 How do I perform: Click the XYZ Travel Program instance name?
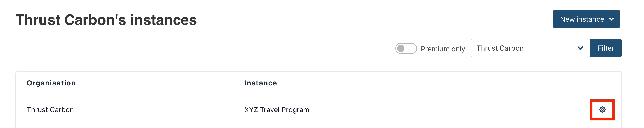pos(276,110)
